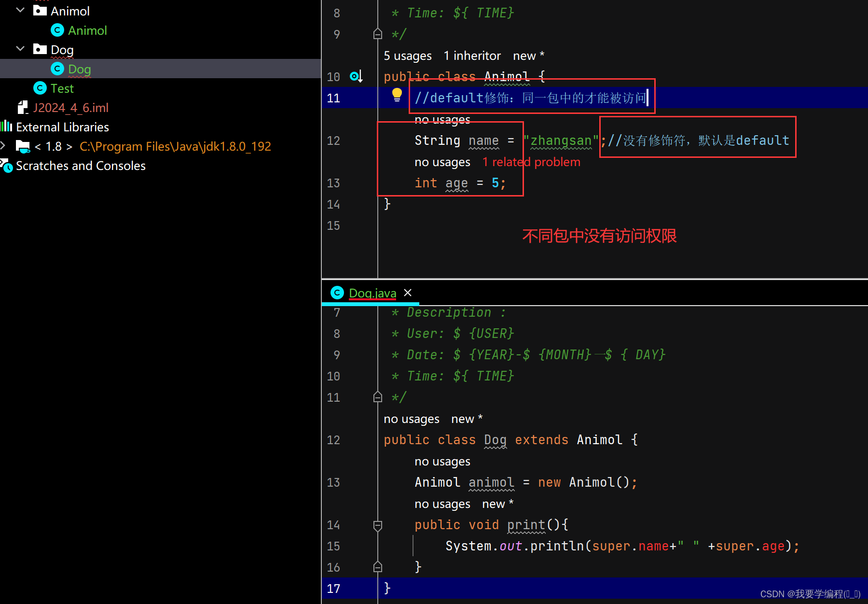Select External Libraries node
This screenshot has height=604, width=868.
[x=62, y=127]
